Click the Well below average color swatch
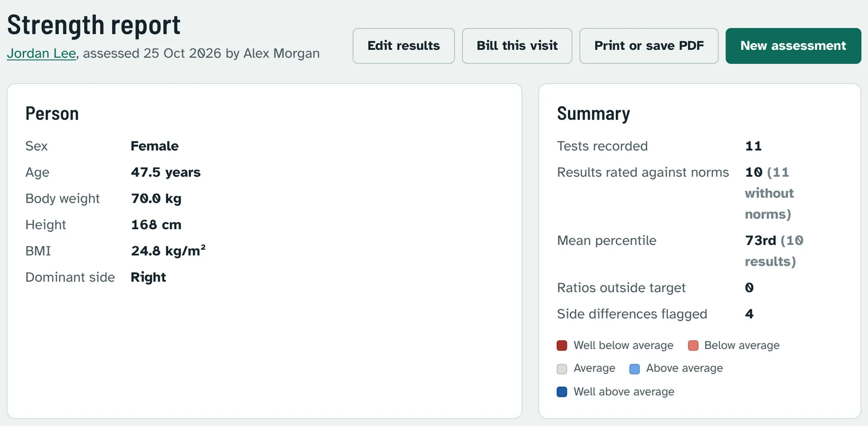The height and width of the screenshot is (426, 868). 562,345
